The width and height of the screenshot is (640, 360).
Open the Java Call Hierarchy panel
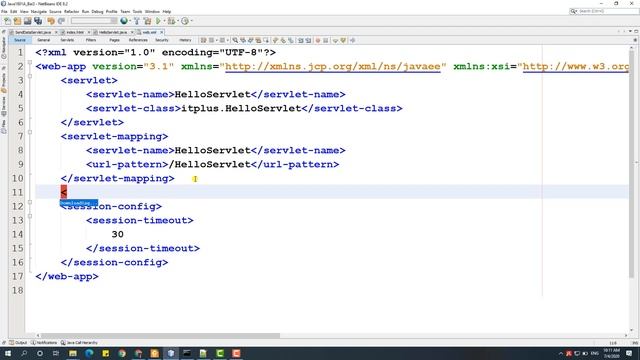(x=80, y=343)
